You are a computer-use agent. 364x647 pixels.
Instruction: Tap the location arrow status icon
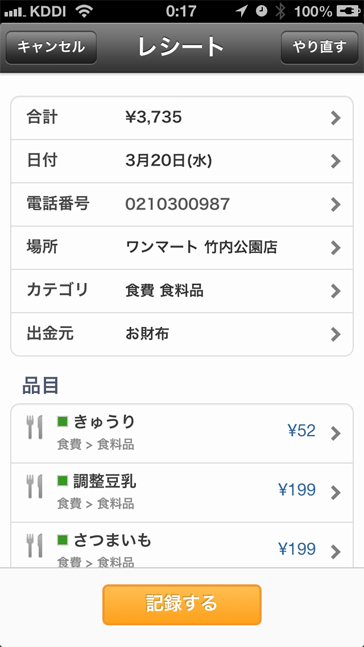[x=241, y=11]
